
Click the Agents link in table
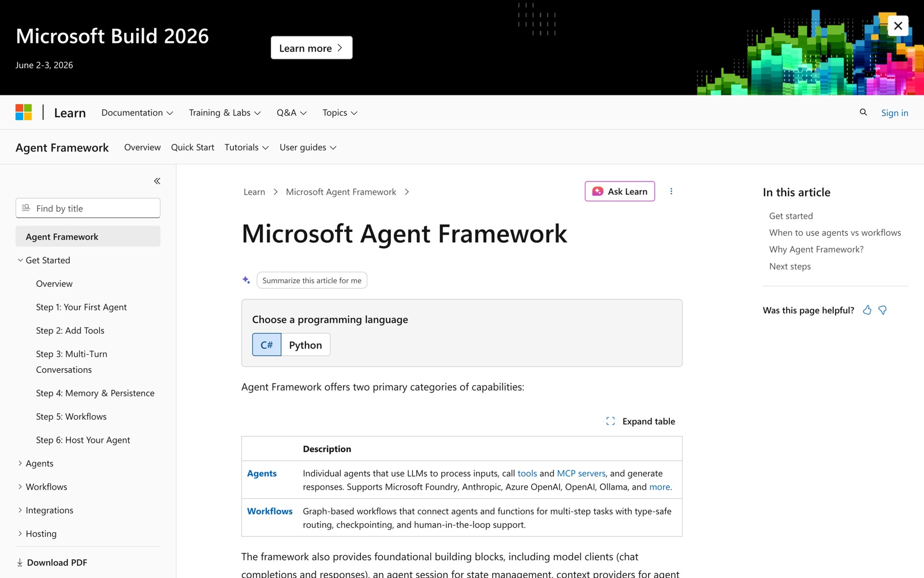click(262, 473)
